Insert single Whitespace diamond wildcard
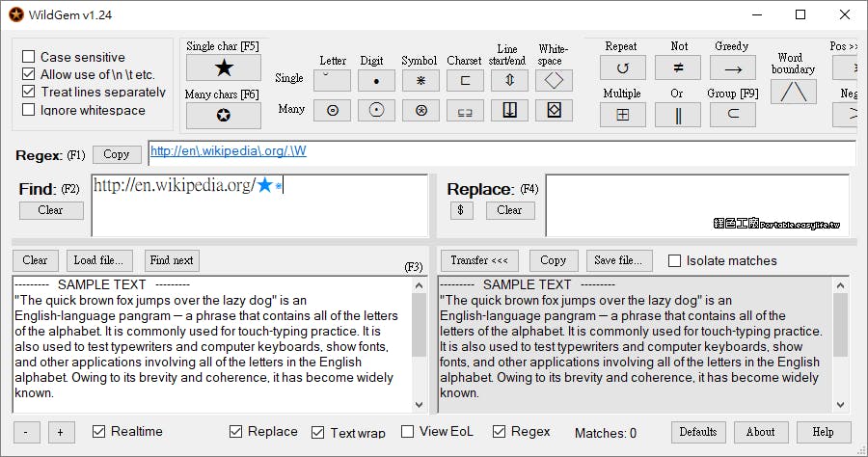The height and width of the screenshot is (457, 868). click(x=554, y=81)
